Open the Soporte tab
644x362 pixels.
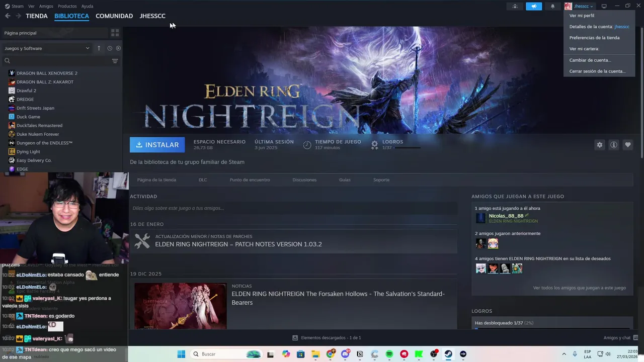tap(381, 180)
